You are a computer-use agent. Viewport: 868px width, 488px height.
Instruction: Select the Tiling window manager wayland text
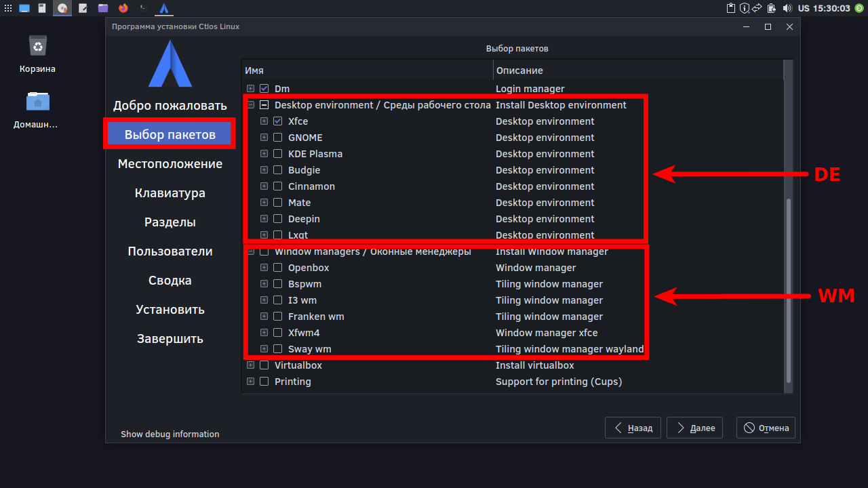point(570,349)
